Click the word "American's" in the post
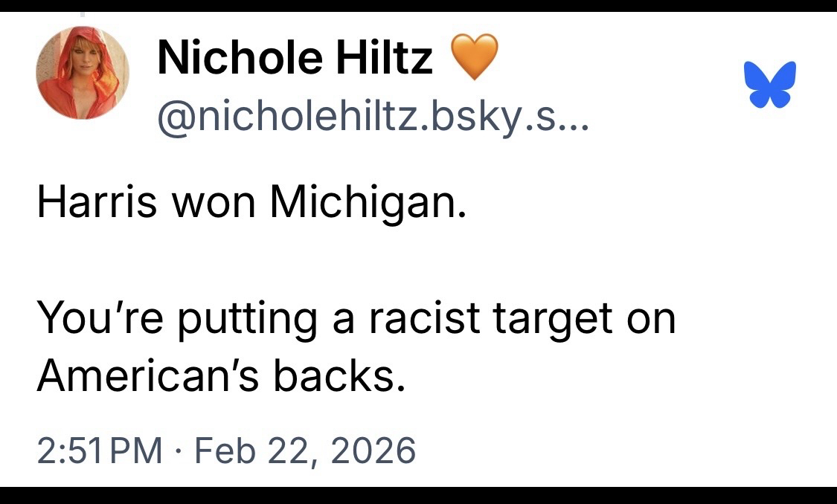 click(x=147, y=376)
